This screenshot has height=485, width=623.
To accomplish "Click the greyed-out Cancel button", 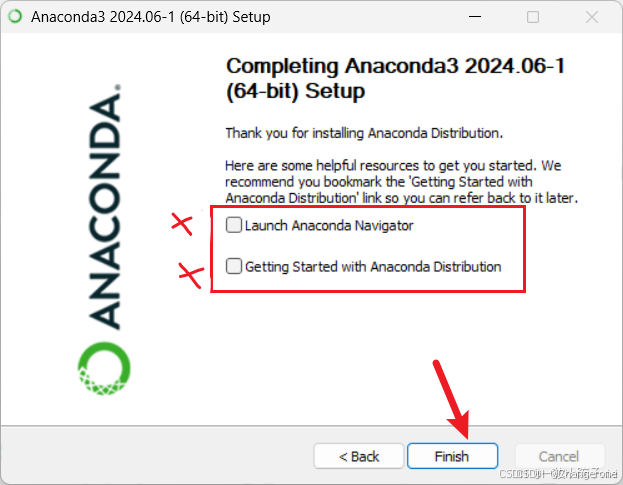I will [560, 456].
